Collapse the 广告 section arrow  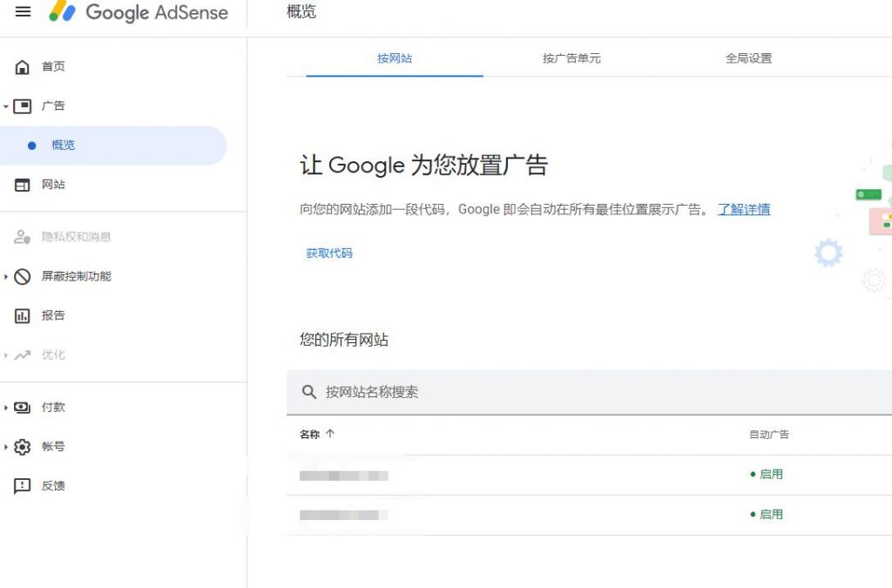[x=6, y=106]
